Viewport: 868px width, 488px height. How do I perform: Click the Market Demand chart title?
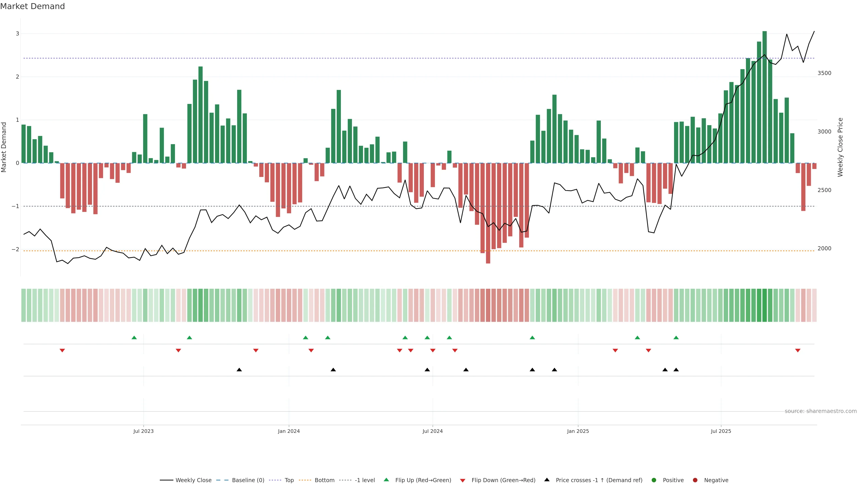pyautogui.click(x=32, y=6)
